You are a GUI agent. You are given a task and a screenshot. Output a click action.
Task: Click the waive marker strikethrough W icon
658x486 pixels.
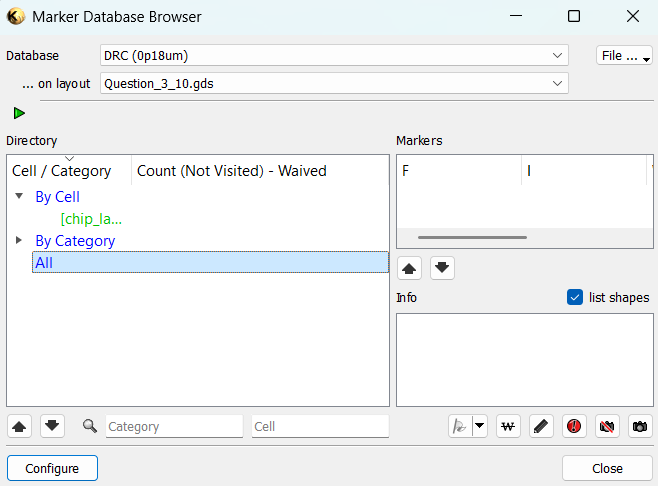click(508, 426)
